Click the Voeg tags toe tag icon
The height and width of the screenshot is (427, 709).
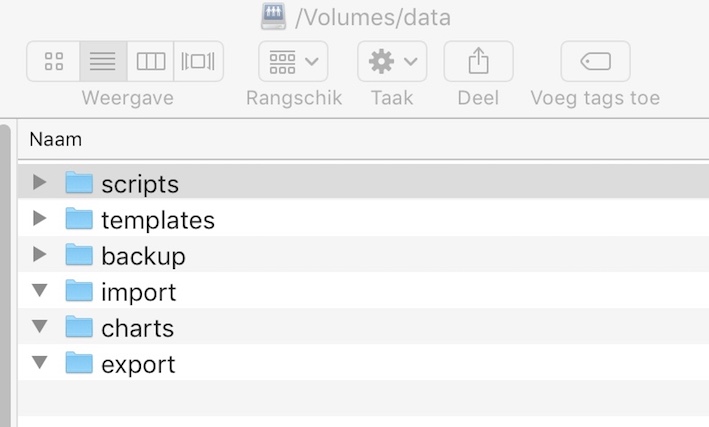[596, 61]
